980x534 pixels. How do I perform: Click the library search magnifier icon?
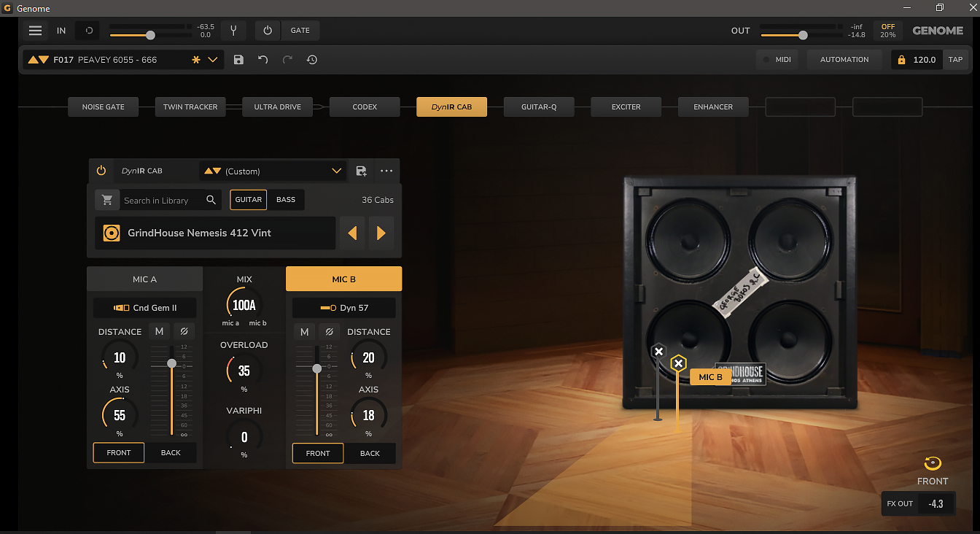pos(211,200)
